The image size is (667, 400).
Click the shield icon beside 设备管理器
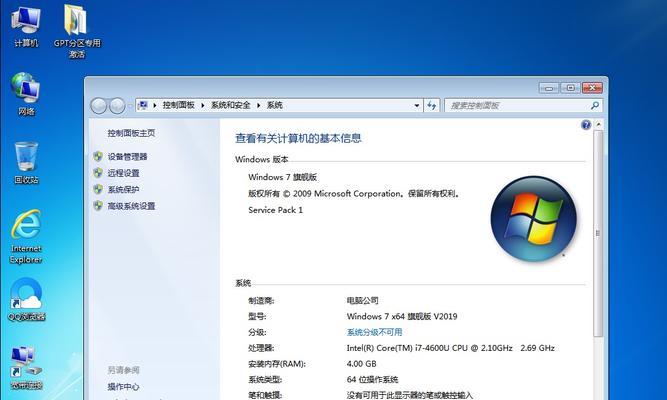click(98, 156)
